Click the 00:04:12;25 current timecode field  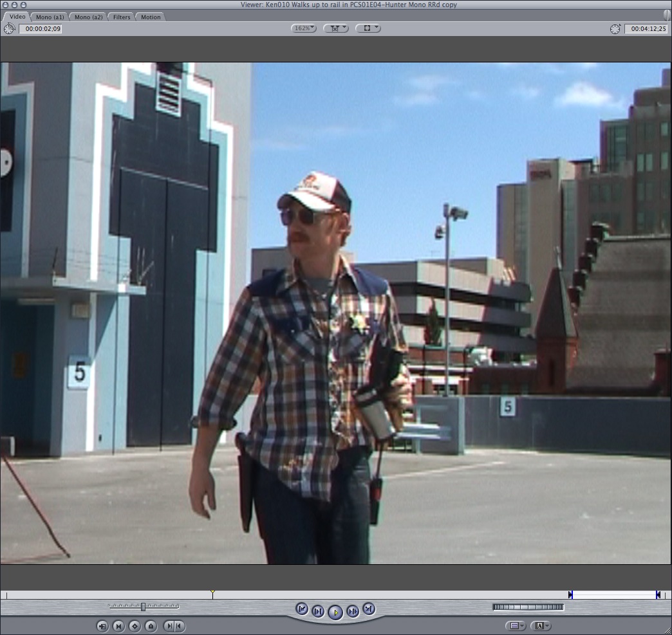click(x=645, y=28)
